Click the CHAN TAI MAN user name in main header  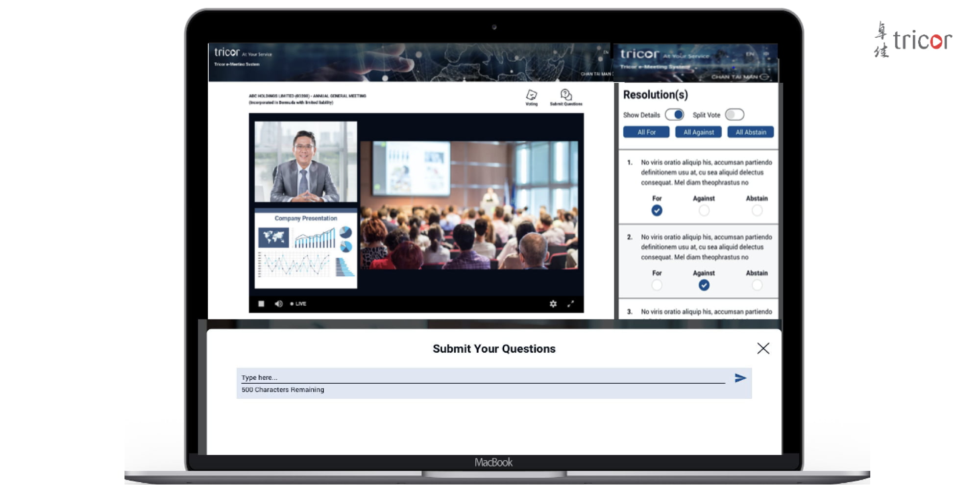pyautogui.click(x=595, y=74)
